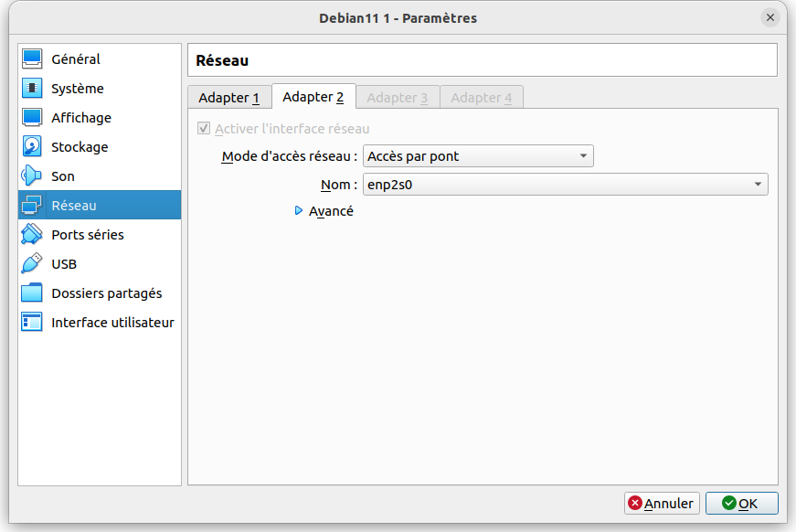
Task: Click the Interface utilisateur window icon
Action: tap(32, 323)
